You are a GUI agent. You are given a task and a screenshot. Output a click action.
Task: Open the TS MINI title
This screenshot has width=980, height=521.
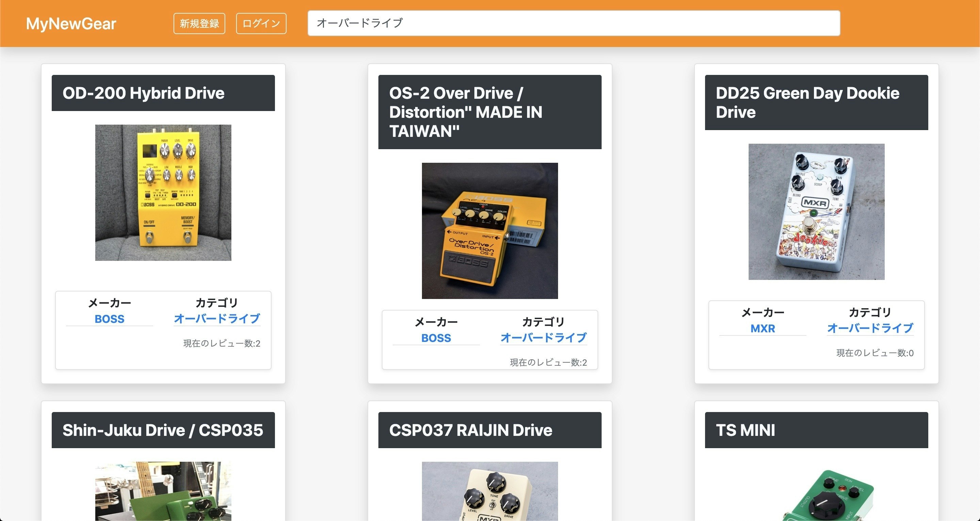coord(745,430)
